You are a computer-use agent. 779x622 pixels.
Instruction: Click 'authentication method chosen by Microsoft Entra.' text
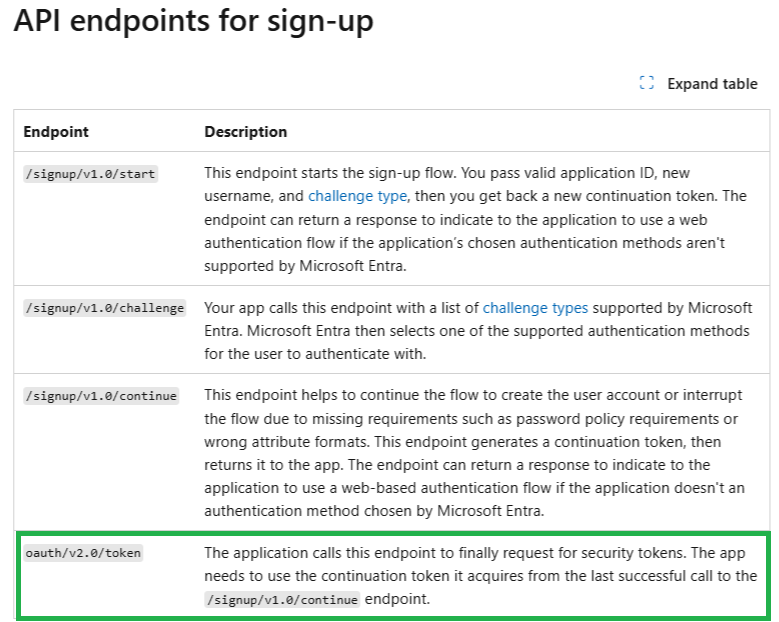coord(374,511)
